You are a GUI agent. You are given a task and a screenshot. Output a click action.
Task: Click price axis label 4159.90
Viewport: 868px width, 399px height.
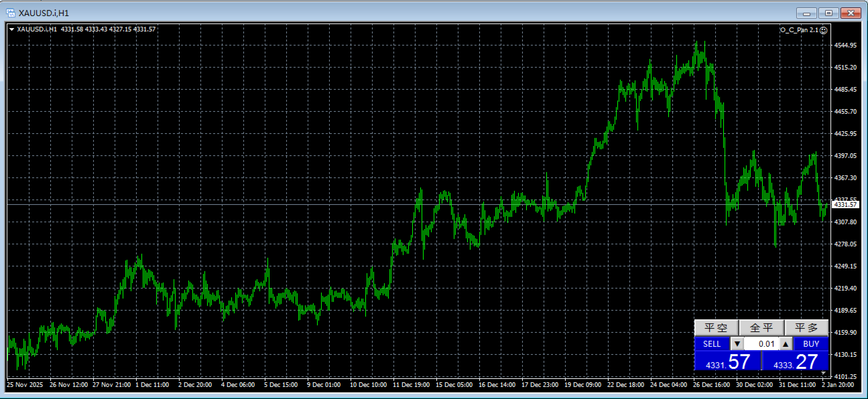(x=846, y=333)
